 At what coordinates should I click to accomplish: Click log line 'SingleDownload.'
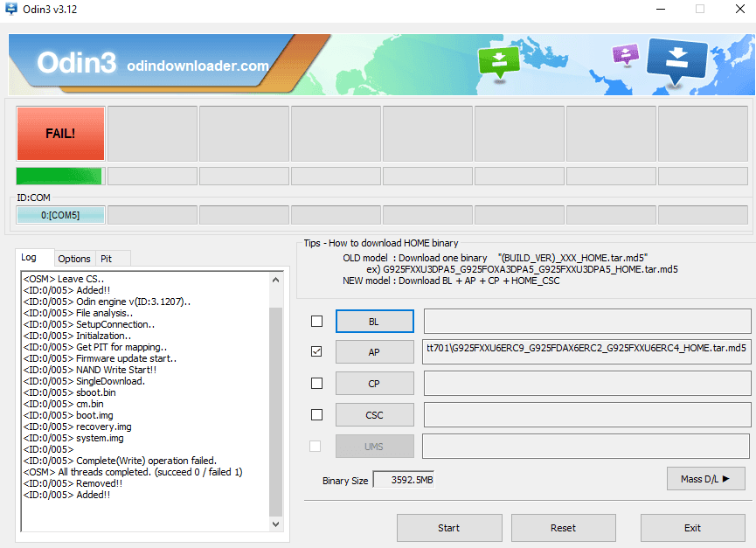[x=85, y=381]
